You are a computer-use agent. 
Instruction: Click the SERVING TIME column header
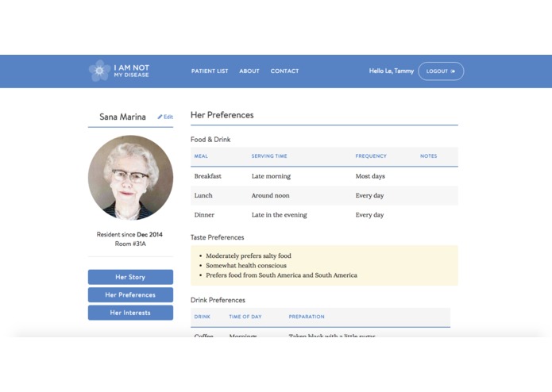coord(269,156)
